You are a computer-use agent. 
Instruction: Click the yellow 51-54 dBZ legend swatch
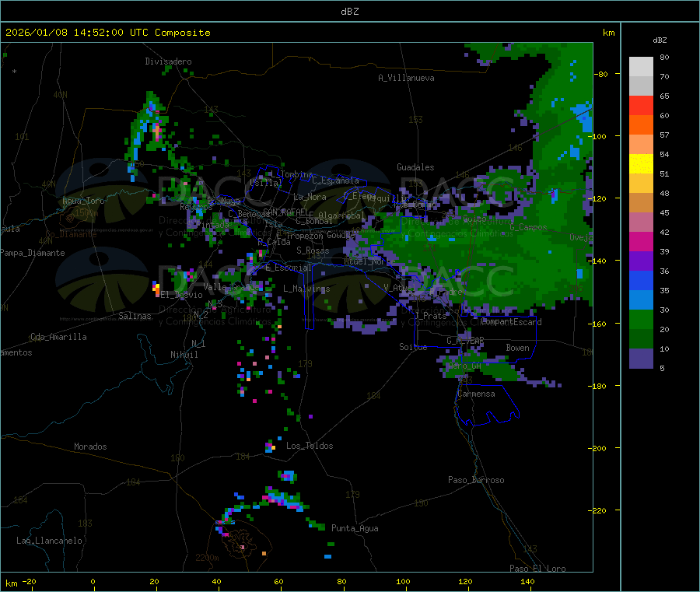(641, 164)
